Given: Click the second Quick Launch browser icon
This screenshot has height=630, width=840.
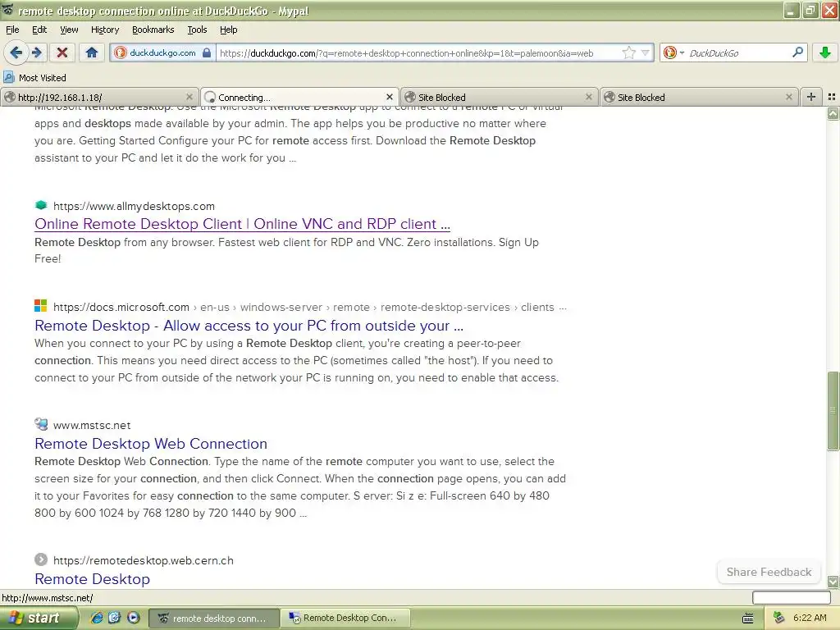Looking at the screenshot, I should pos(114,618).
